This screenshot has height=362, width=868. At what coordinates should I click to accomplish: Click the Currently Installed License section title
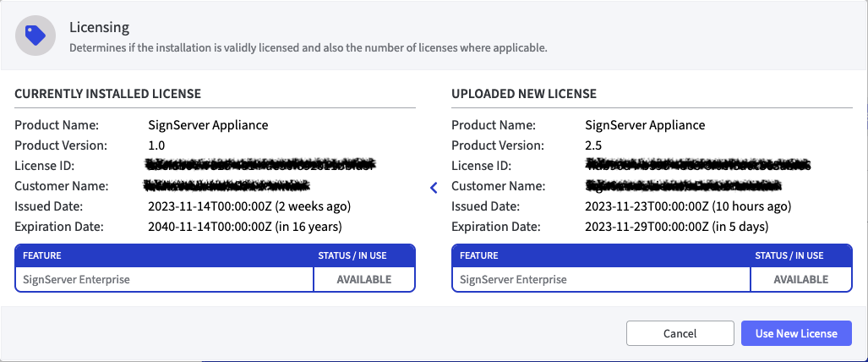pyautogui.click(x=107, y=93)
